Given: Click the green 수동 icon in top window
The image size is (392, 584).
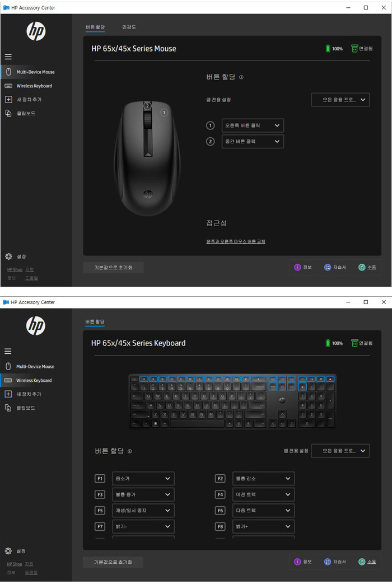Looking at the screenshot, I should (x=361, y=267).
